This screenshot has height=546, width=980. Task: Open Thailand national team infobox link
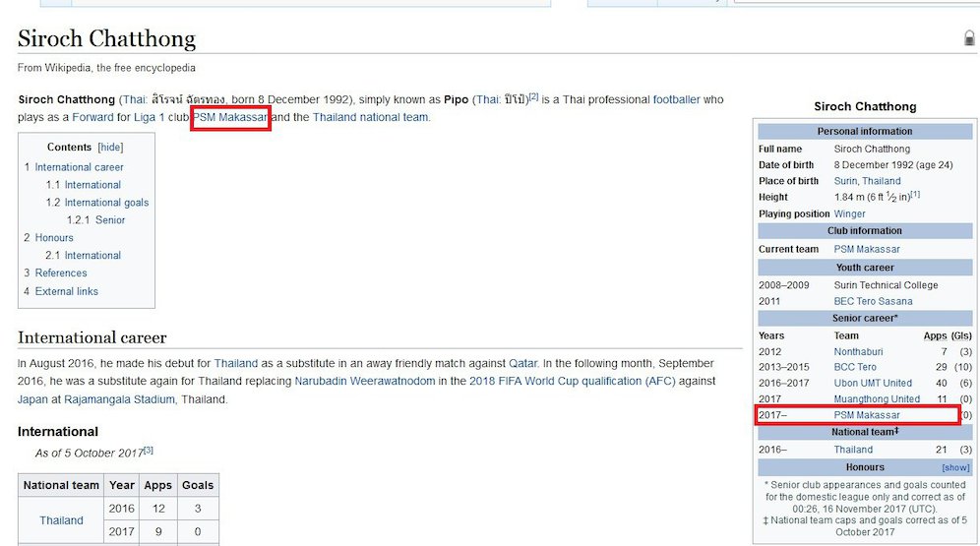pyautogui.click(x=853, y=450)
